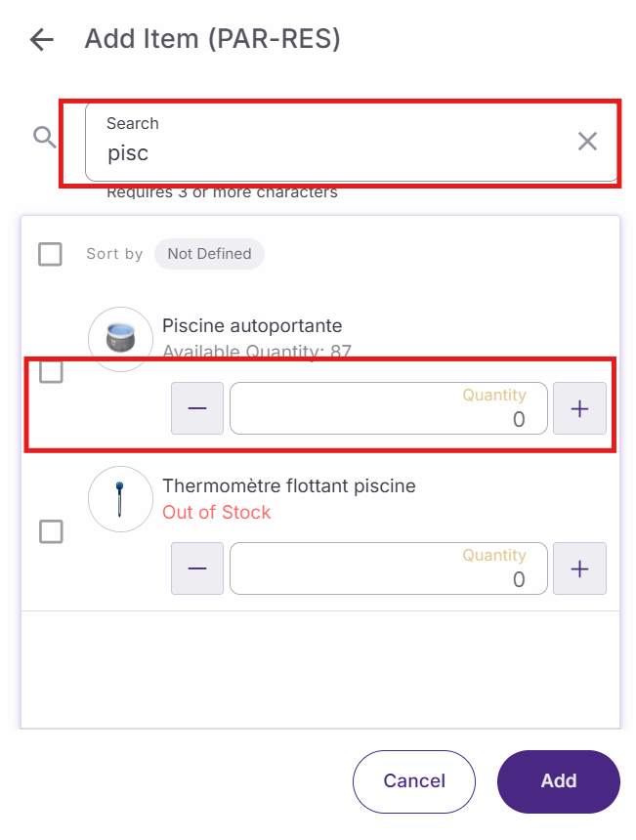Click the Search input field
This screenshot has width=636, height=840.
[332, 152]
